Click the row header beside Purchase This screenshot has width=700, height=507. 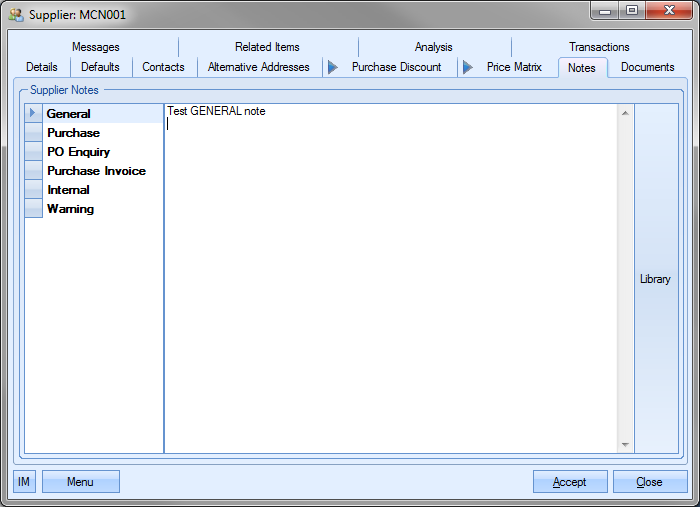click(33, 133)
